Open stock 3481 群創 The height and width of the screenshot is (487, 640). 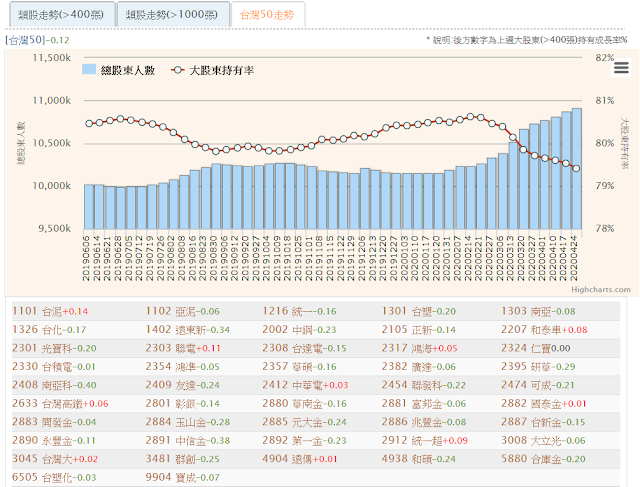pyautogui.click(x=170, y=459)
